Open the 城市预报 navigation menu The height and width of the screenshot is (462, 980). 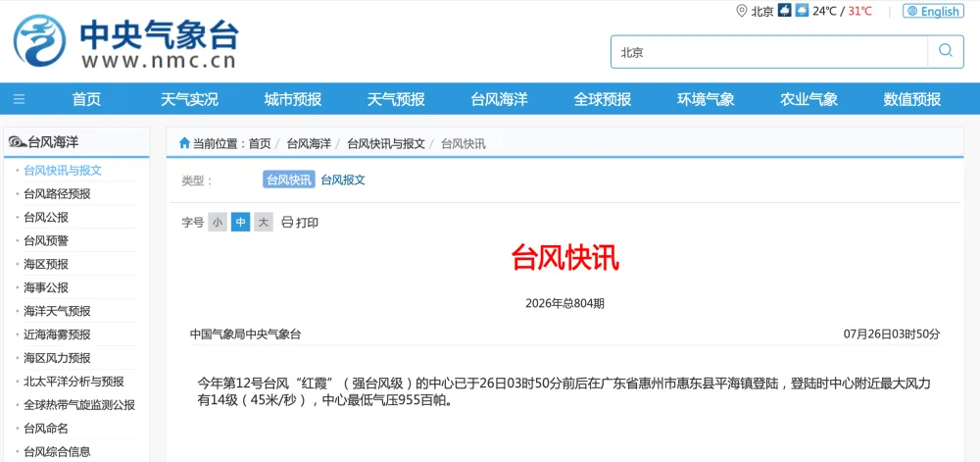coord(292,99)
